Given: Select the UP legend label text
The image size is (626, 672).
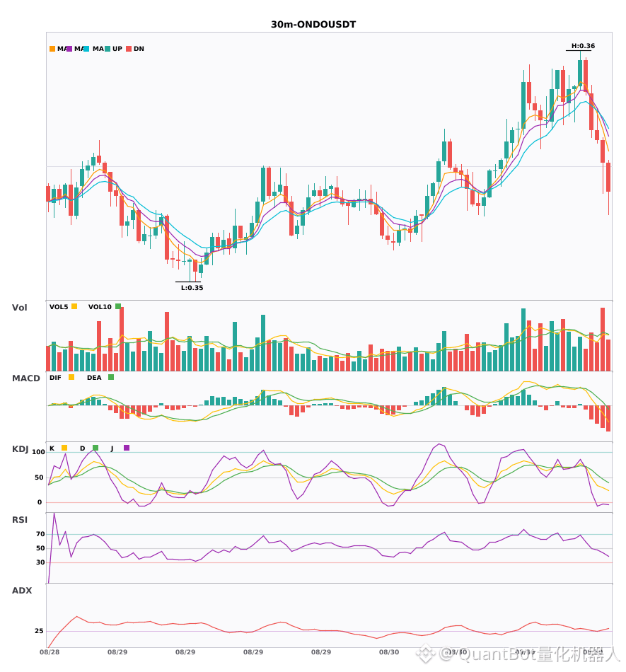Looking at the screenshot, I should click(117, 49).
